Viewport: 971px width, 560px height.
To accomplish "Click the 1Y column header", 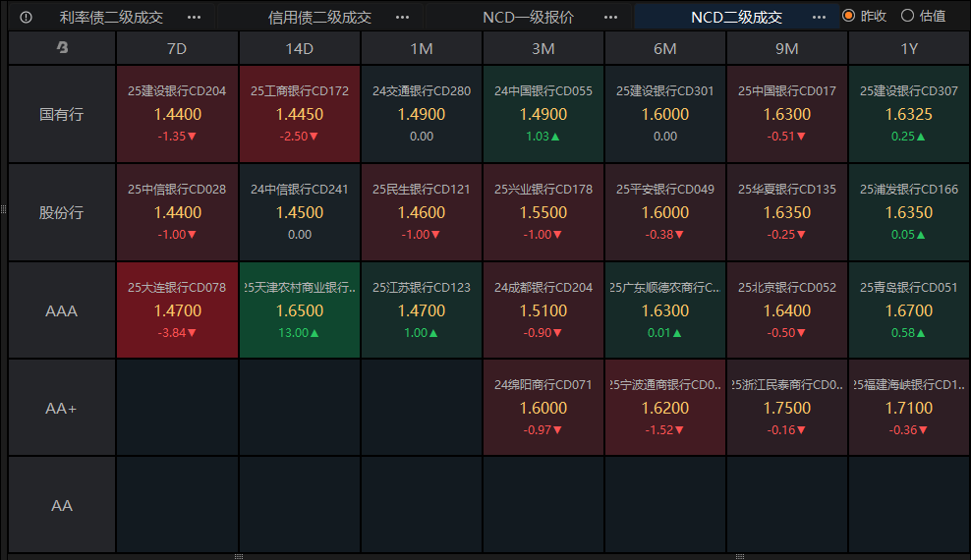I will click(908, 48).
